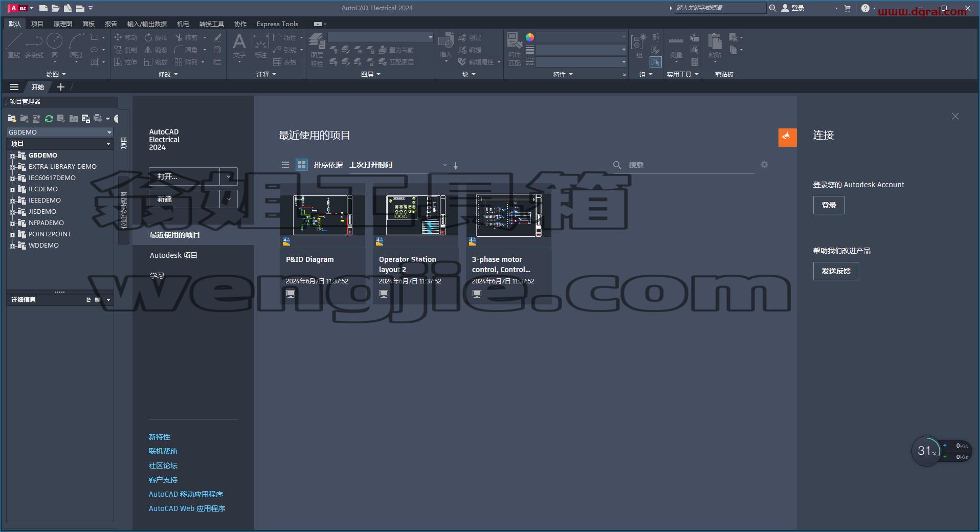
Task: Open the 社区论坛 link
Action: pos(163,465)
